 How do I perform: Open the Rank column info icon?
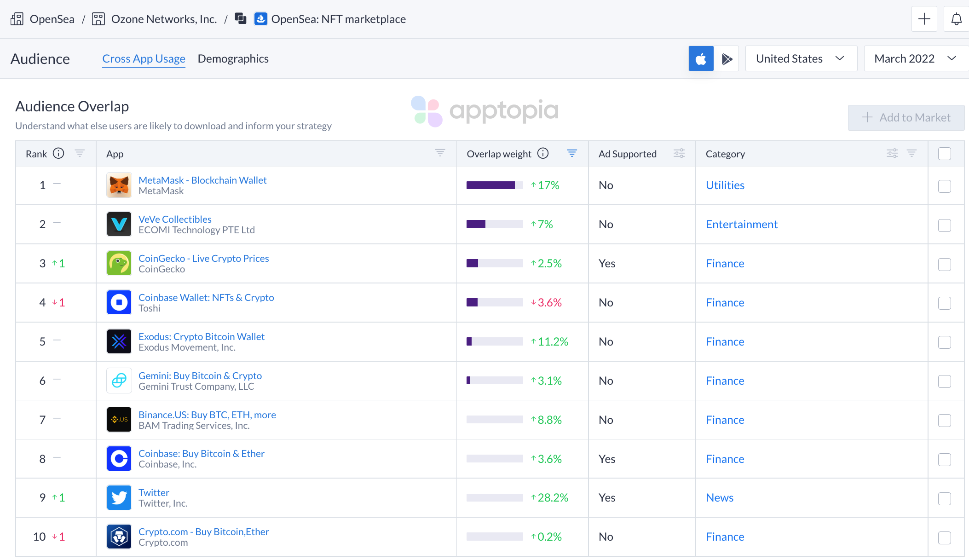point(58,153)
